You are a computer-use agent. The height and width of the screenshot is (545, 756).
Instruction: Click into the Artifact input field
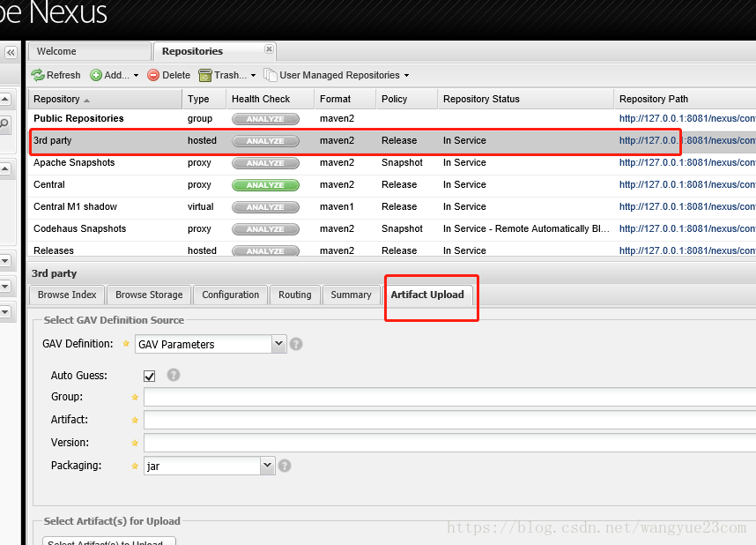click(x=450, y=420)
